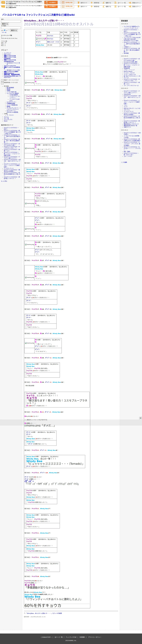Click ここを編集 in right sidebar

point(124,162)
